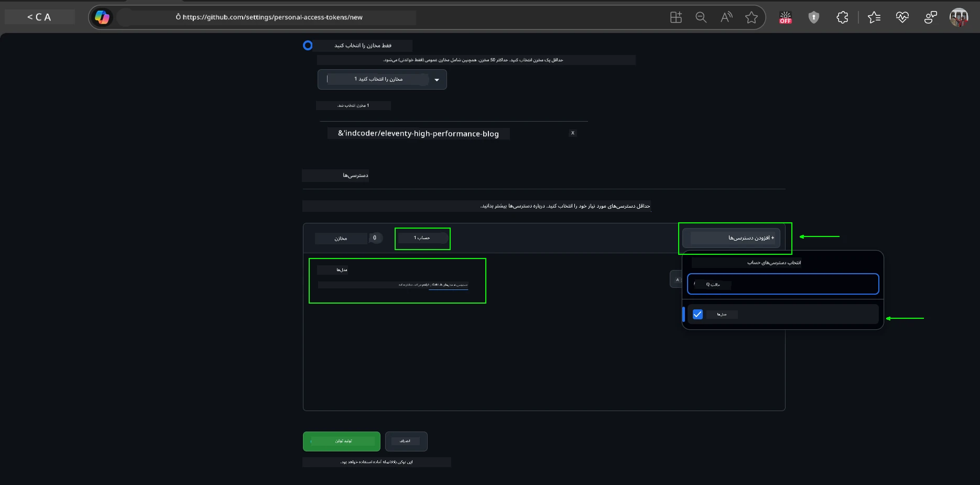Open the Extensions puzzle piece icon

tap(842, 17)
